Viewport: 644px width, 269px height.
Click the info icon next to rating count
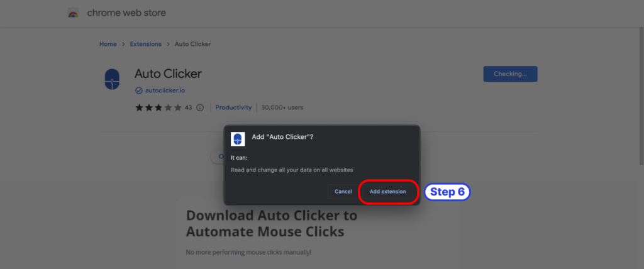(200, 107)
